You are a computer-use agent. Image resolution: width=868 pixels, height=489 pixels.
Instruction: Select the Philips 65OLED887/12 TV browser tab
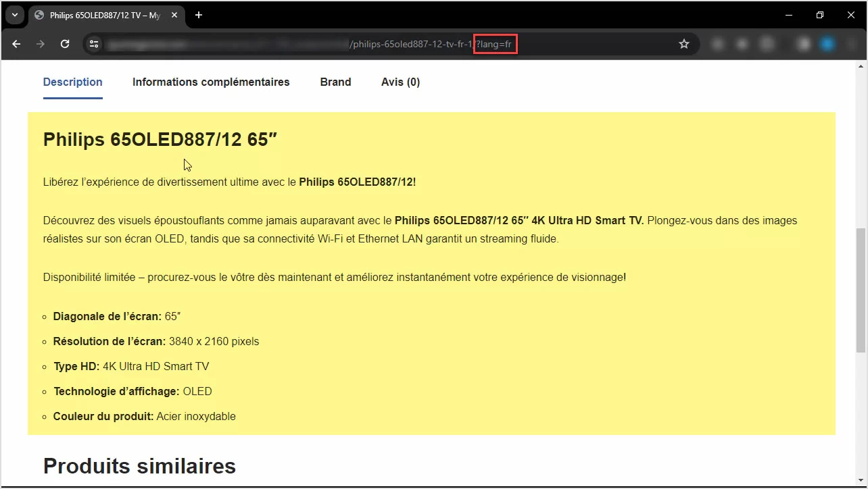coord(101,15)
